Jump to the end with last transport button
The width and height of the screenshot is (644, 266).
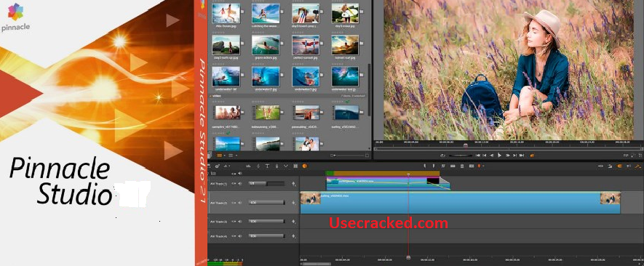522,156
